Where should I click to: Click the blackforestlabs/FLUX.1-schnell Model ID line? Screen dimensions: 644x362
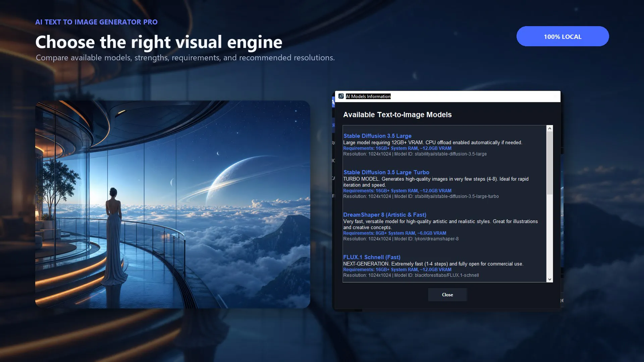[411, 275]
